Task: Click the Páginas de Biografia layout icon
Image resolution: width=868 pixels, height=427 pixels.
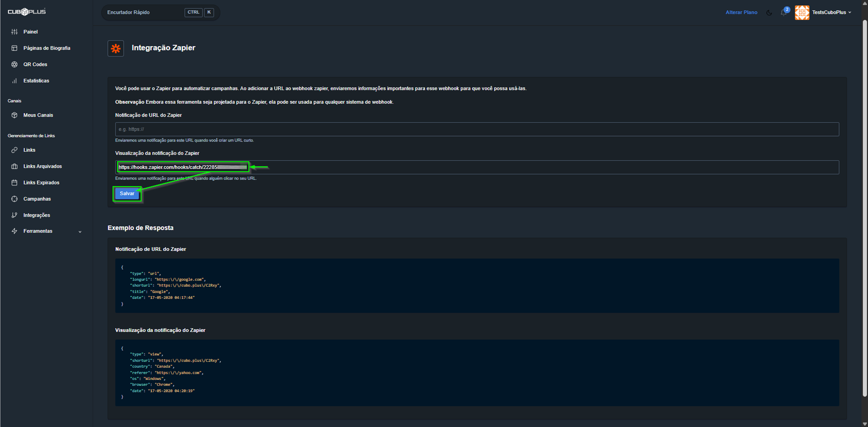Action: tap(14, 48)
